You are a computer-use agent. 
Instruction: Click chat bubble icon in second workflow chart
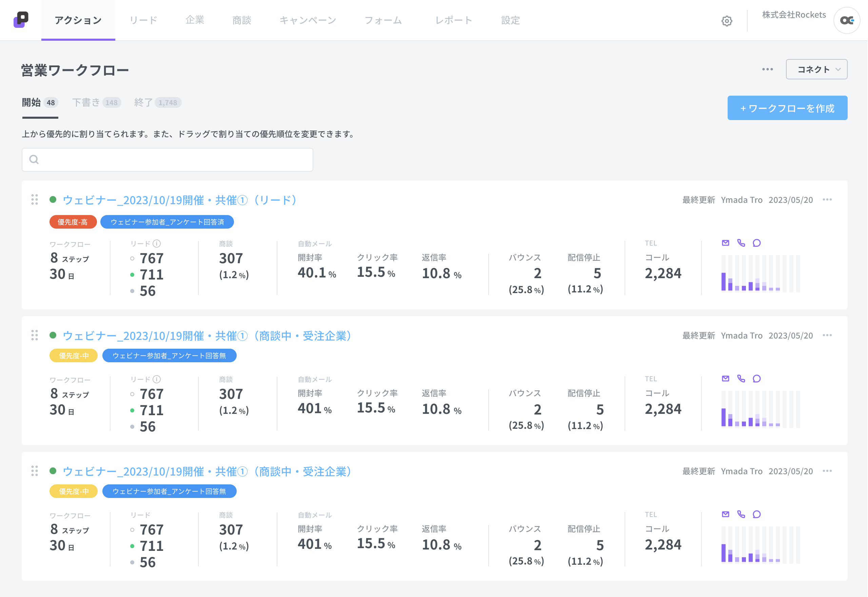(757, 379)
